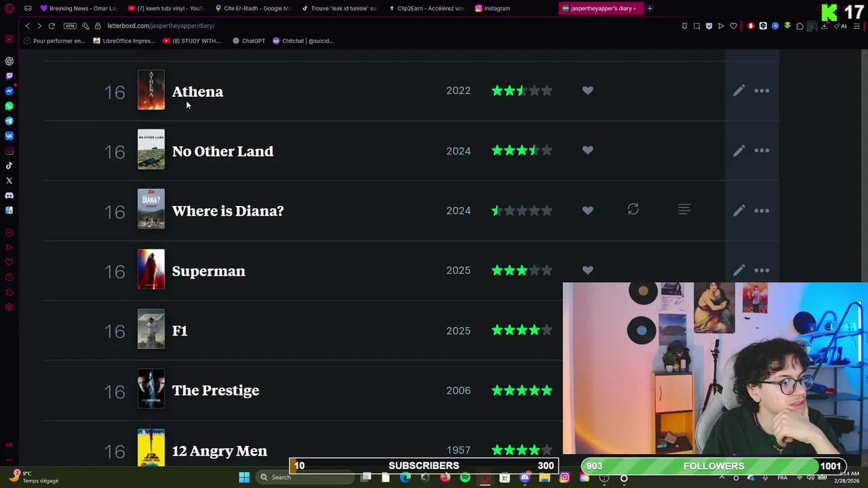Open STUDY WITH YouTube bookmark
Screen dimensions: 868x488
(192, 41)
